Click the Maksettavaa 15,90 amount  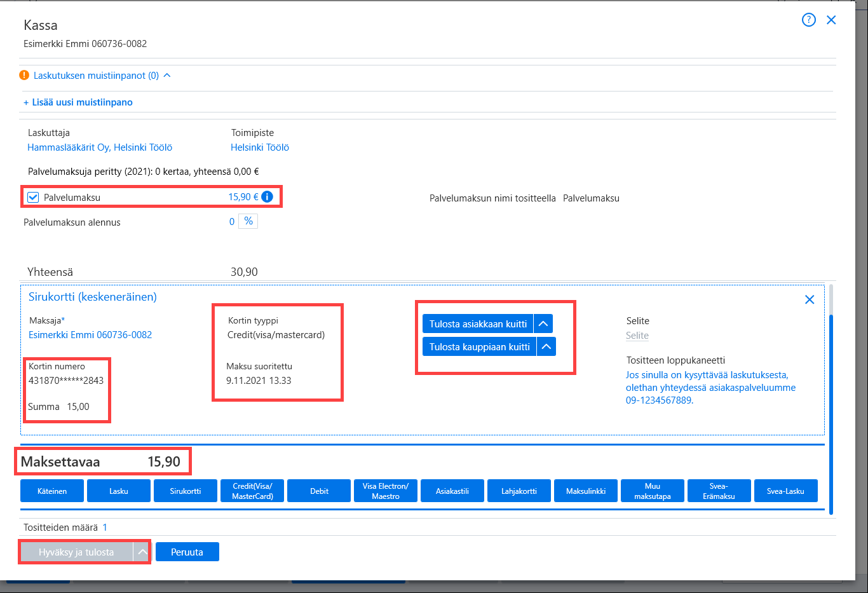click(x=164, y=462)
